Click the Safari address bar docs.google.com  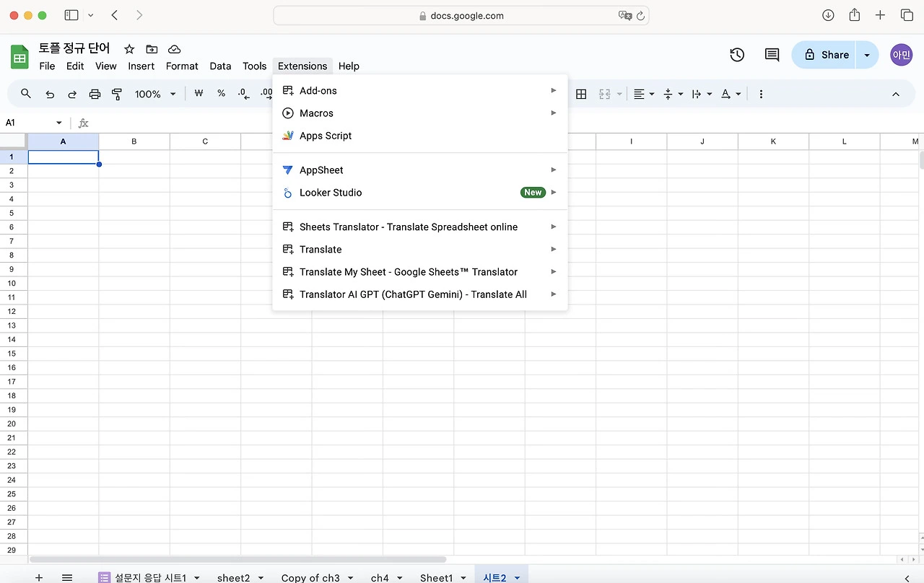tap(461, 15)
